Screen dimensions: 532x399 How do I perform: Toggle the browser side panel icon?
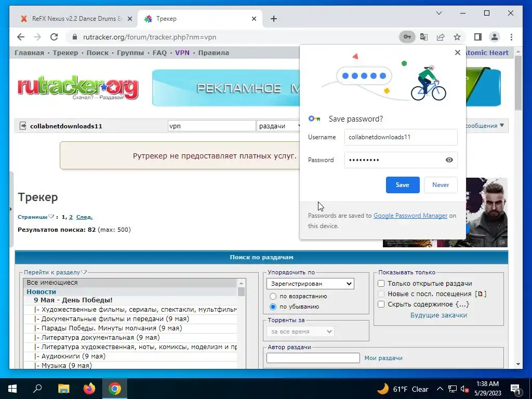coord(478,37)
